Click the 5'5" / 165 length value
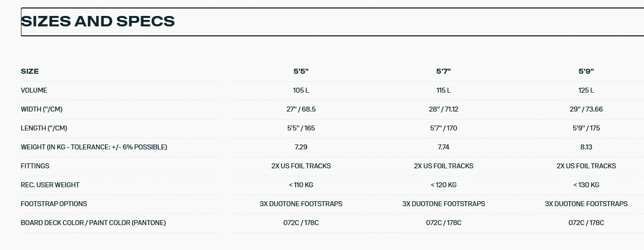644x250 pixels. pyautogui.click(x=301, y=128)
